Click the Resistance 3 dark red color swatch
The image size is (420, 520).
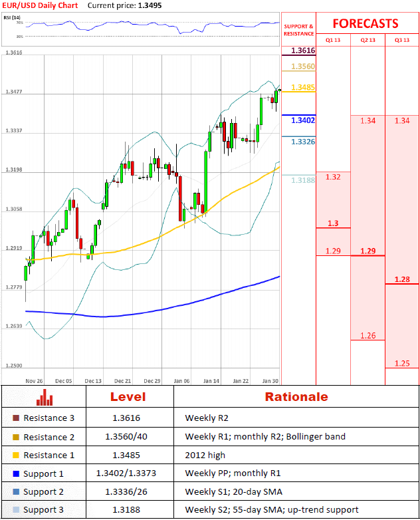(16, 418)
